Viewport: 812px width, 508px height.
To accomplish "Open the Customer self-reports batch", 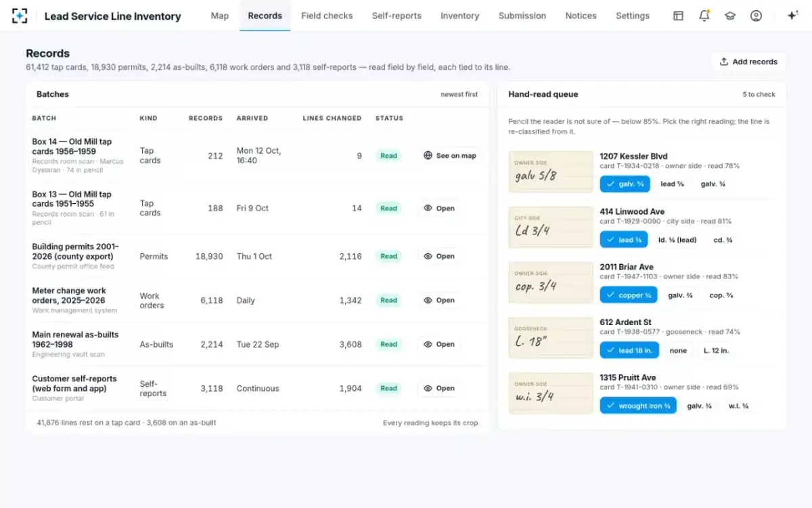I will point(439,389).
